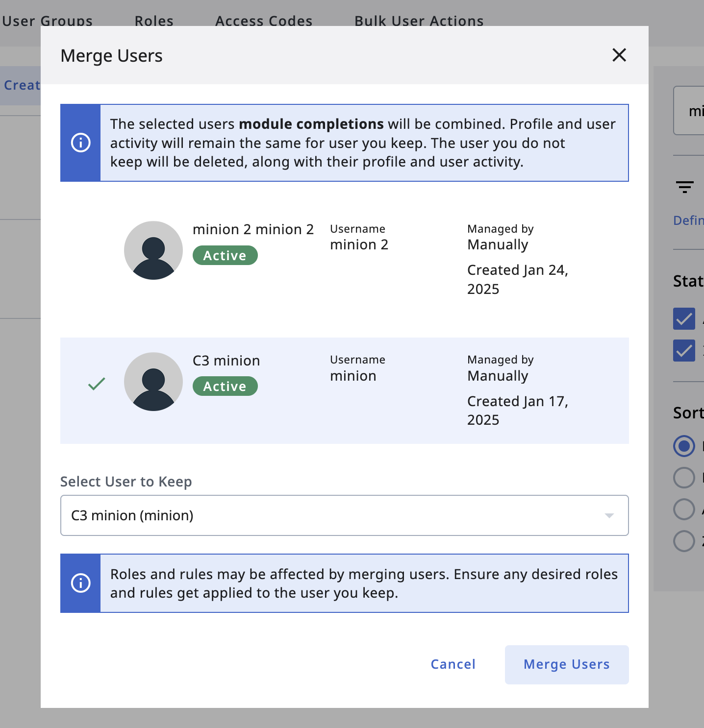Select the second Sort radio button
The height and width of the screenshot is (728, 704).
point(684,478)
